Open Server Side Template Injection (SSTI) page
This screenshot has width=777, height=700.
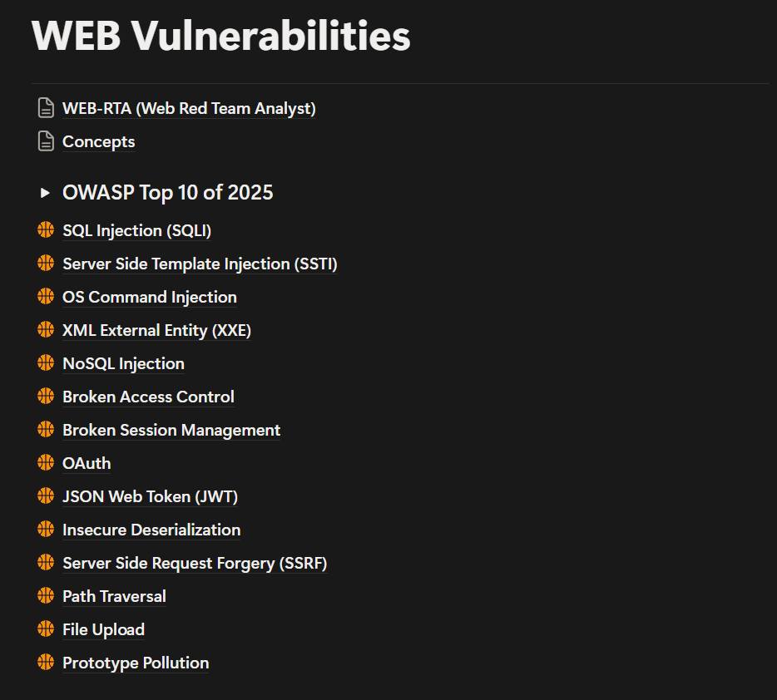click(200, 264)
